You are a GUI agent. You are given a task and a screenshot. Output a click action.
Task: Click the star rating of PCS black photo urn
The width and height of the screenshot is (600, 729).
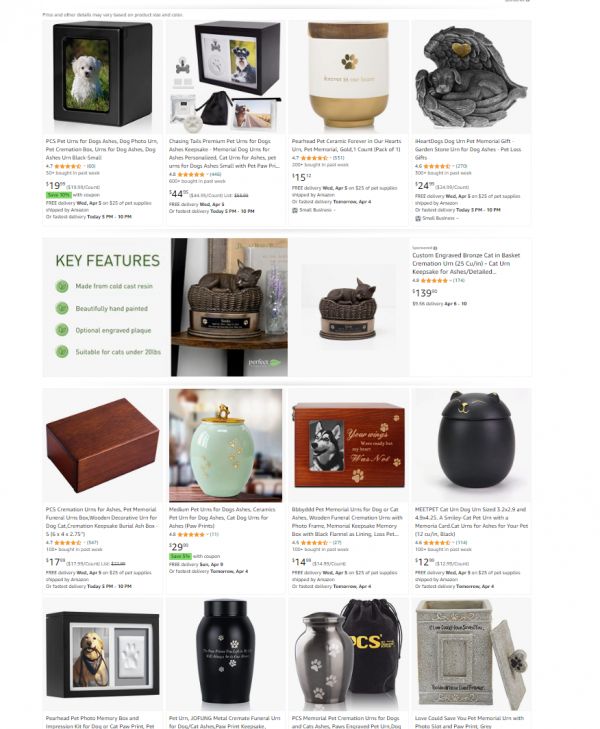tap(67, 166)
